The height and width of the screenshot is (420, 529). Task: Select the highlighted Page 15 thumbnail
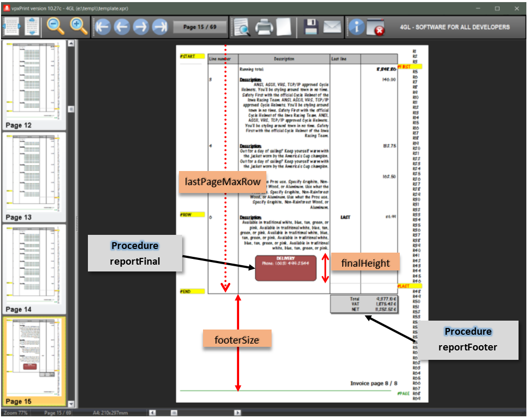coord(33,361)
